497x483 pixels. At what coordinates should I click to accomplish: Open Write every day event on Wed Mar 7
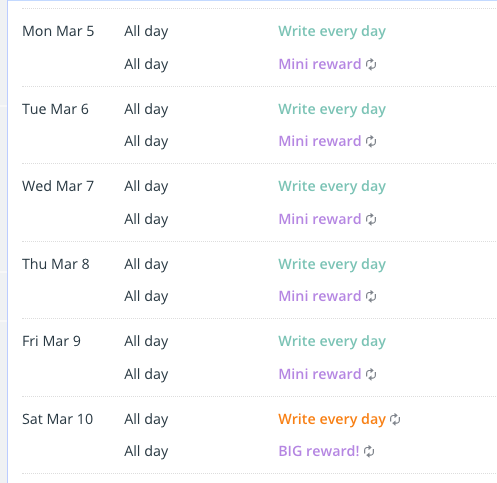pyautogui.click(x=332, y=187)
